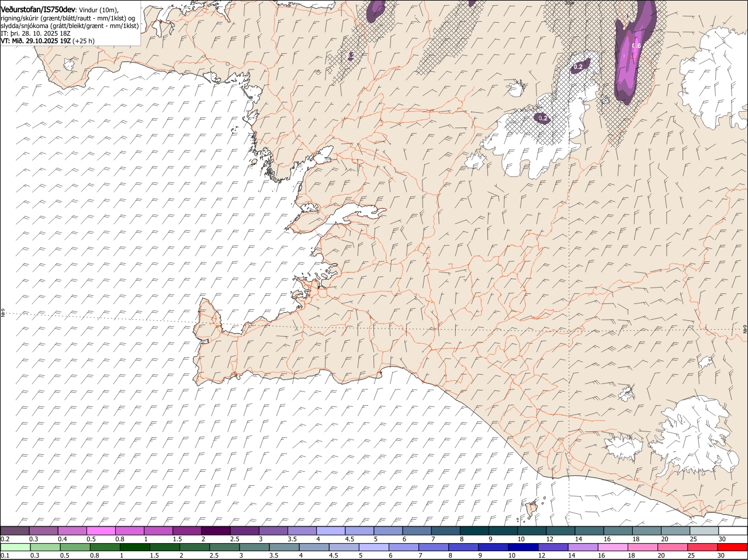Pick the rain legend swatch starting at 2.5
The height and width of the screenshot is (560, 748).
(x=224, y=548)
